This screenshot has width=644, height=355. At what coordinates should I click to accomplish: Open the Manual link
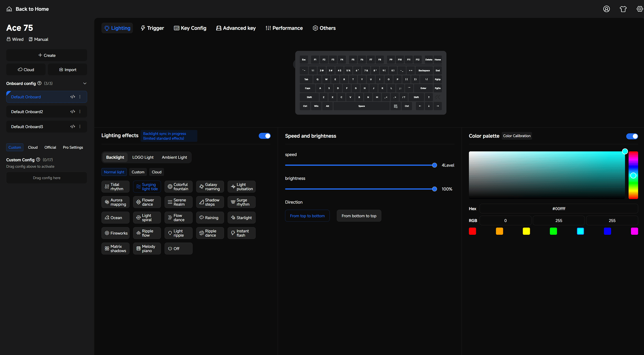click(39, 39)
